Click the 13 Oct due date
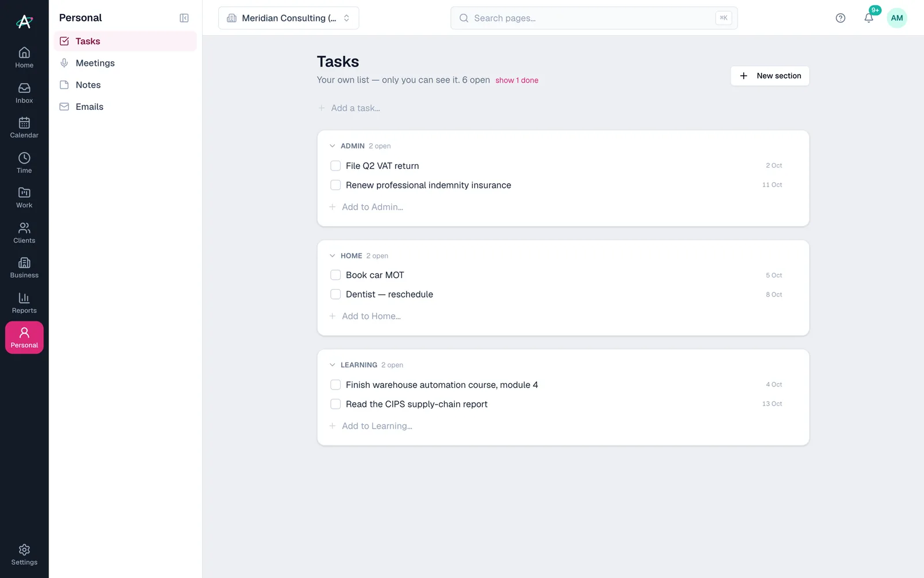924x578 pixels. [772, 404]
